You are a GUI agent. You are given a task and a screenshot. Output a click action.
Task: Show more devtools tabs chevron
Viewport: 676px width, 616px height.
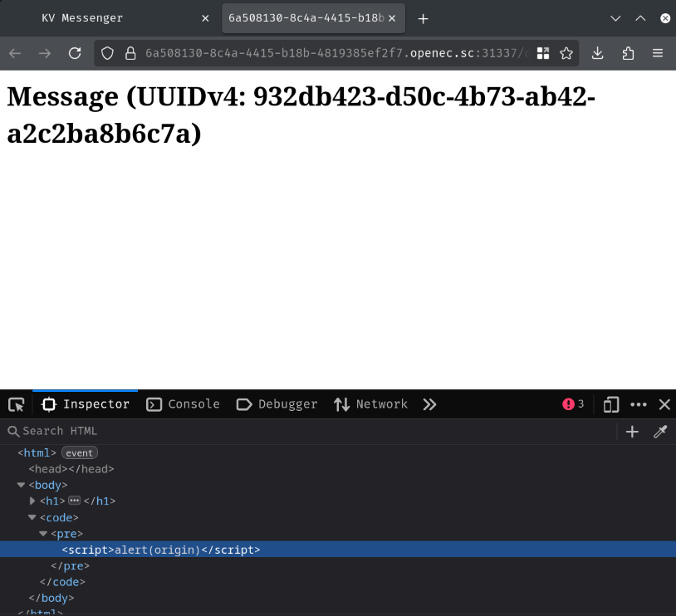click(x=429, y=404)
